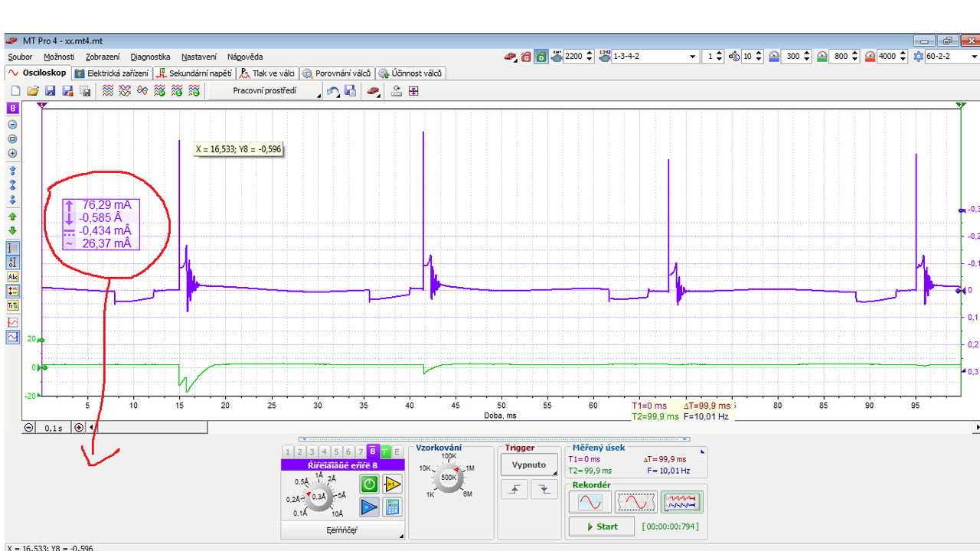Select the single sine wave recorder mode
The image size is (980, 551).
coord(590,502)
